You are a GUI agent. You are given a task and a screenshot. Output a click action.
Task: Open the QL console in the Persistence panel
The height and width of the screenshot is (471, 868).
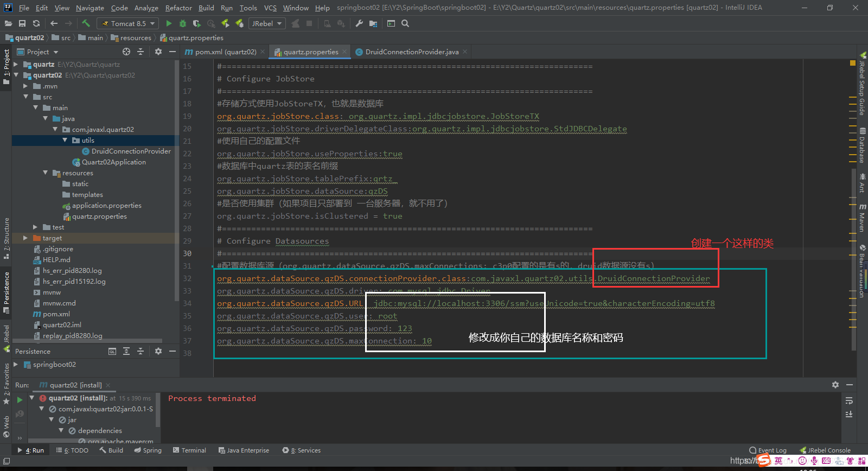pos(112,351)
